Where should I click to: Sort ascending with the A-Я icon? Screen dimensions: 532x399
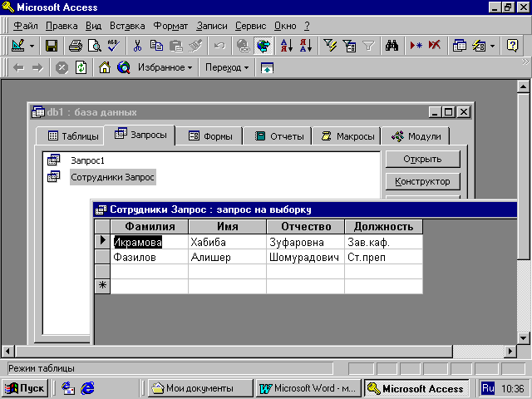coord(287,46)
